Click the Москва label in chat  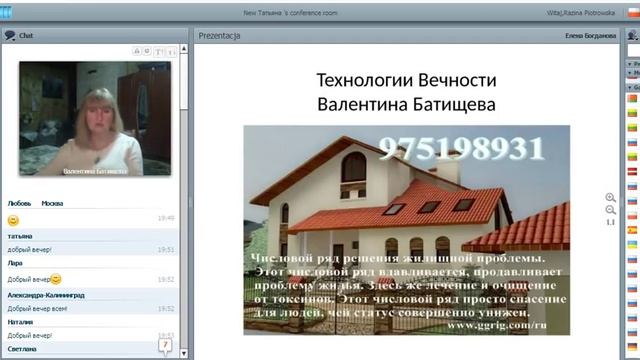pos(52,203)
